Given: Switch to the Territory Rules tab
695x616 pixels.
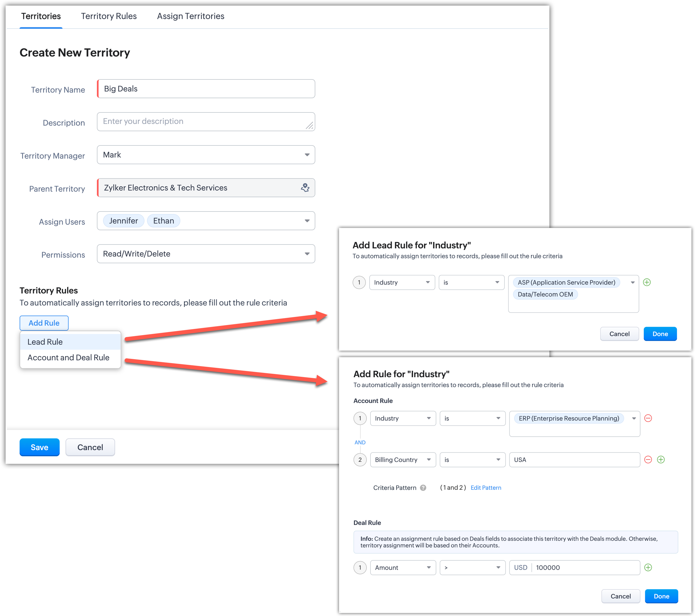Looking at the screenshot, I should (x=109, y=16).
